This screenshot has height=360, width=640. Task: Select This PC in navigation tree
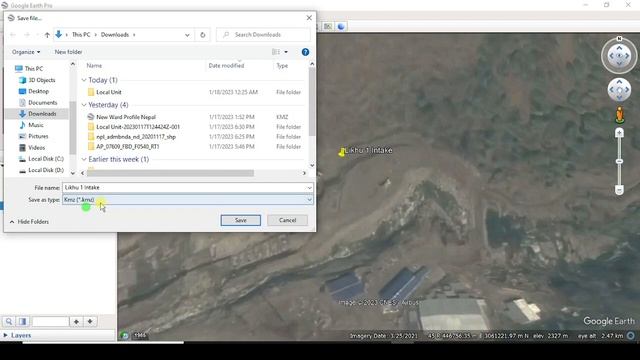[x=29, y=69]
